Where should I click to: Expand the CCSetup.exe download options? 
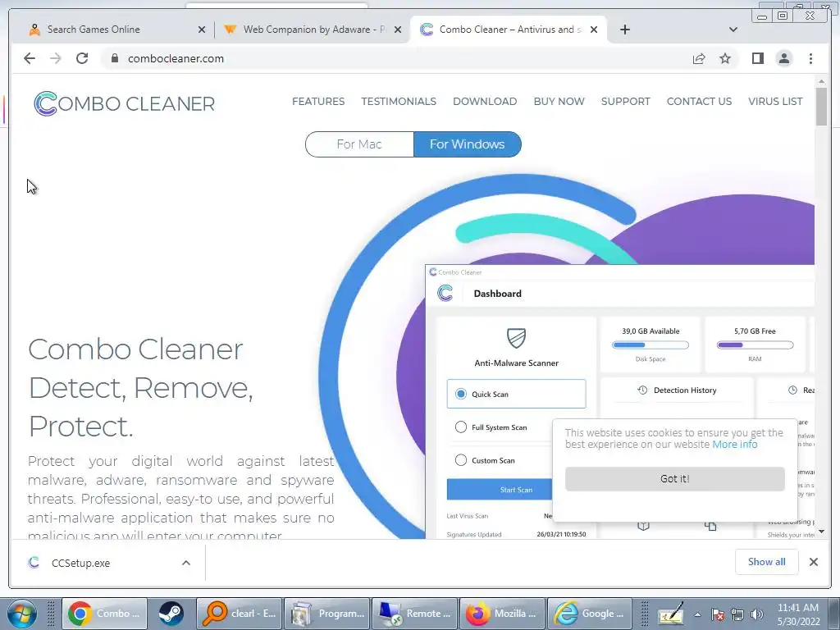[186, 563]
